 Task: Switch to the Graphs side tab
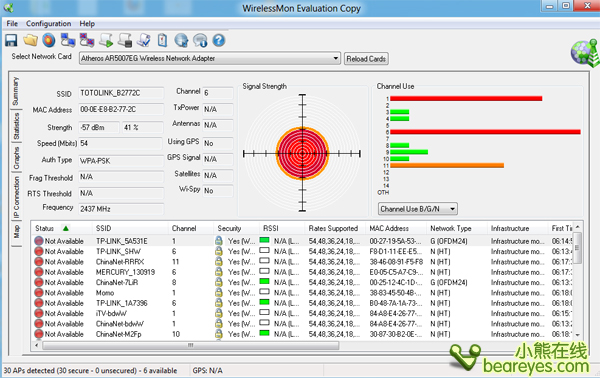coord(16,158)
